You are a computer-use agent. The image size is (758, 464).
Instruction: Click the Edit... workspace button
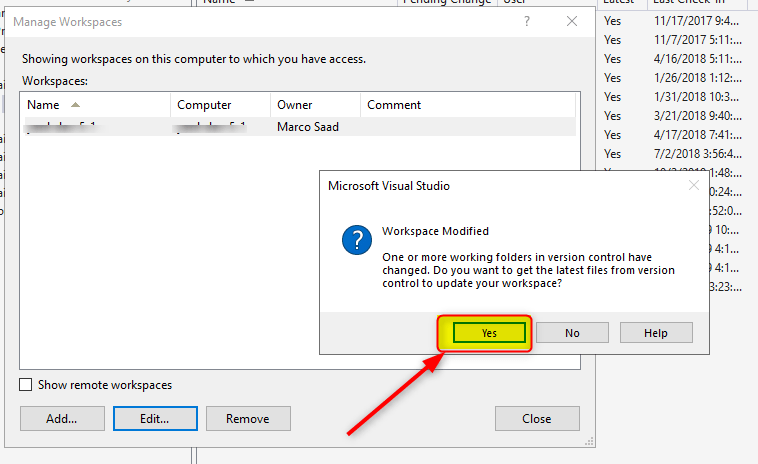click(x=154, y=418)
